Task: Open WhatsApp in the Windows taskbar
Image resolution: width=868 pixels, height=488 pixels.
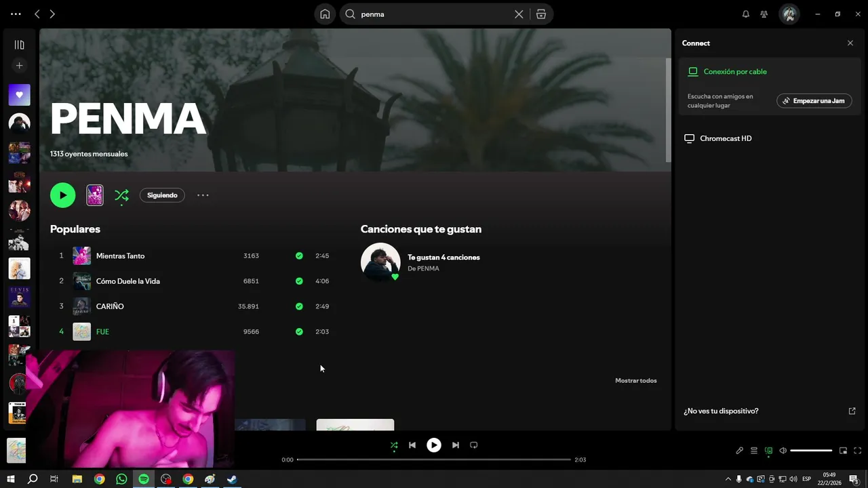Action: tap(121, 479)
